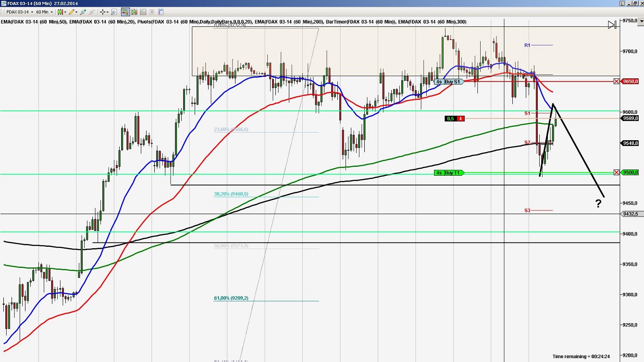Open the FDAX 03-14 instrument dropdown
Screen dimensions: 644x362
[32, 12]
